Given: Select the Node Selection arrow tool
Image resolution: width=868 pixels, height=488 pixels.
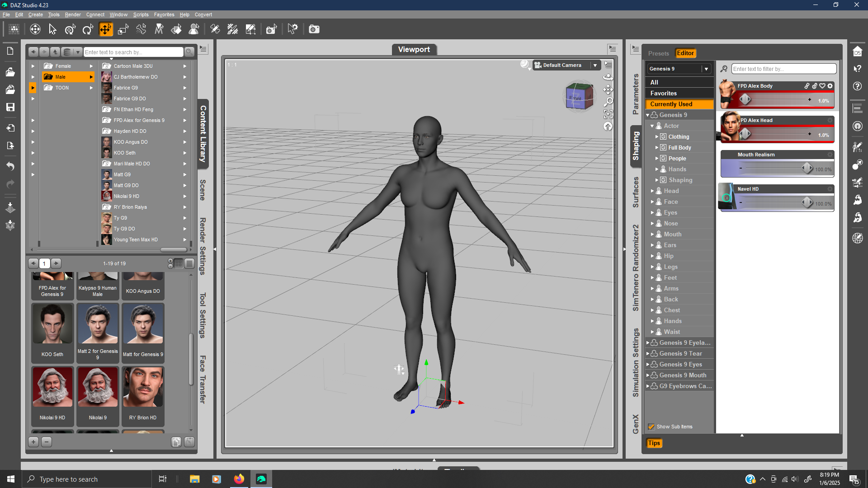Looking at the screenshot, I should pos(52,29).
